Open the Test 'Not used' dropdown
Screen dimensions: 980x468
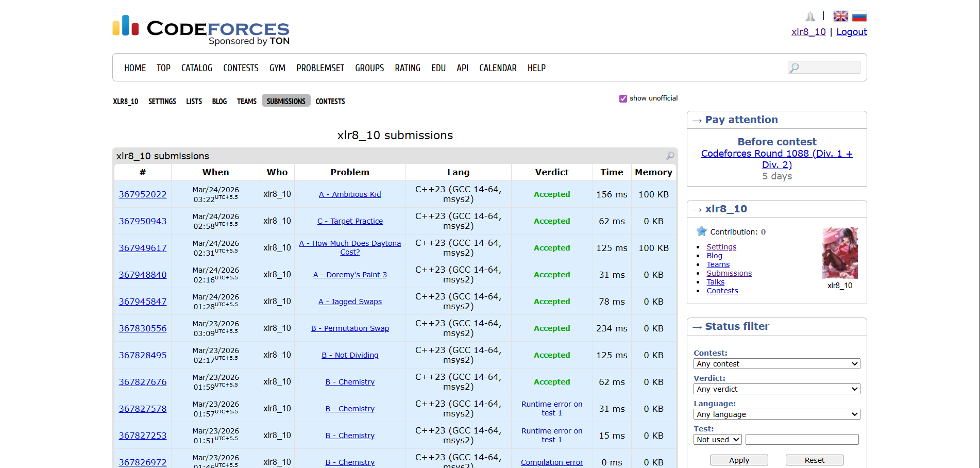(x=717, y=440)
